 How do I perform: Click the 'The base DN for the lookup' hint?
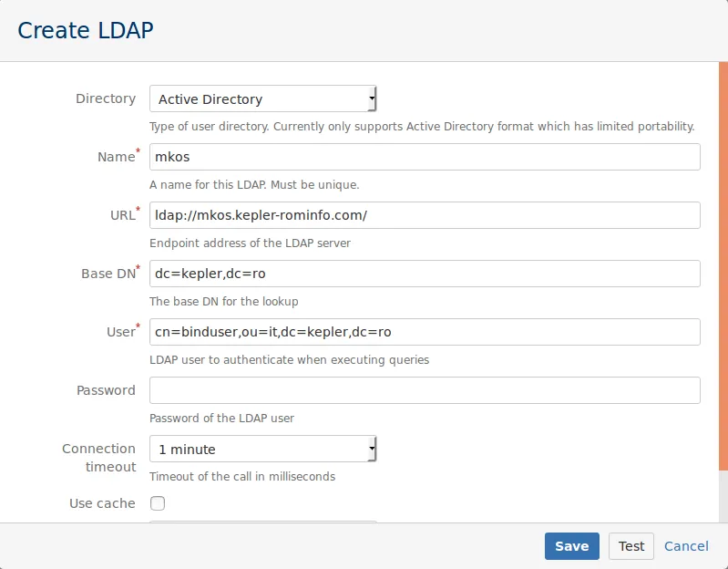(224, 302)
